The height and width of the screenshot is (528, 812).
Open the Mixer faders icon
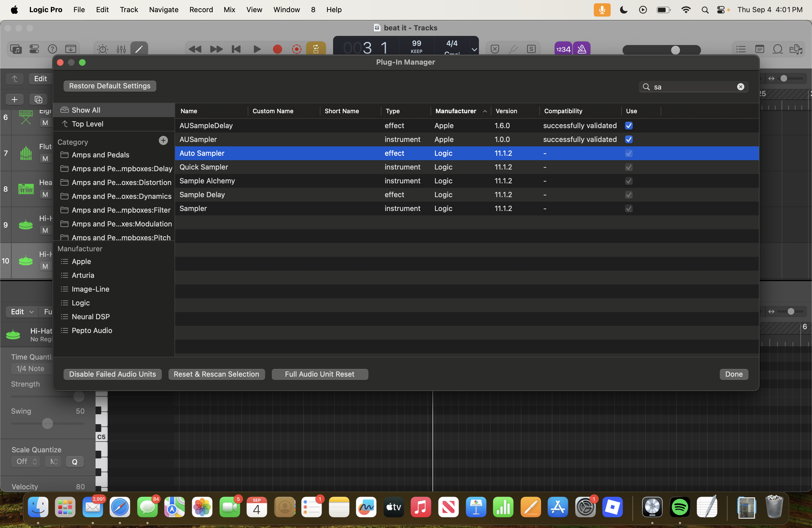(121, 49)
